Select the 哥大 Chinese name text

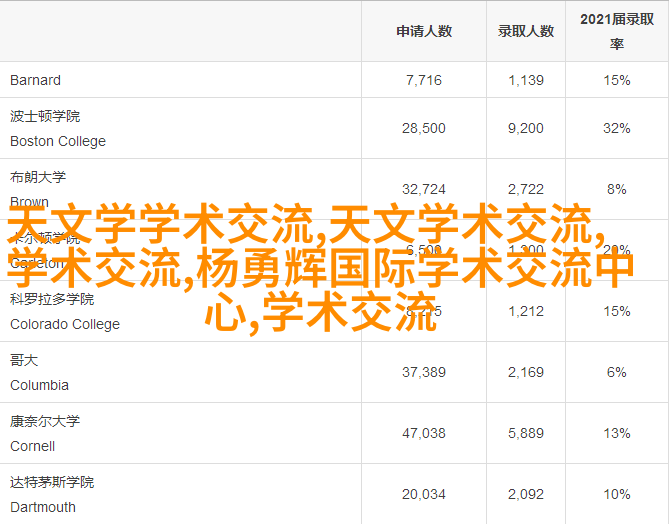click(x=24, y=360)
